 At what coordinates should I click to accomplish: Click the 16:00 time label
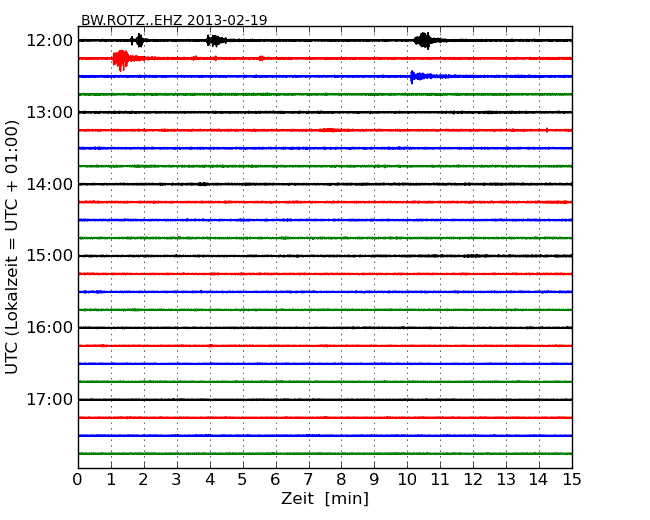click(x=50, y=328)
